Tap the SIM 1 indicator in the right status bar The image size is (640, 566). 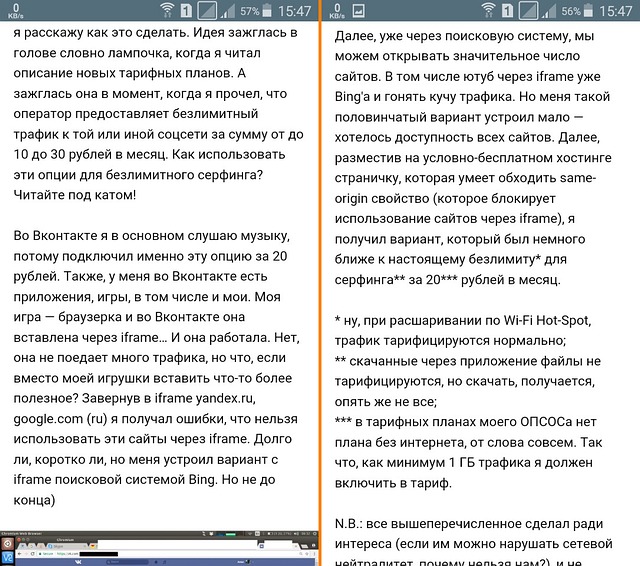[x=510, y=11]
